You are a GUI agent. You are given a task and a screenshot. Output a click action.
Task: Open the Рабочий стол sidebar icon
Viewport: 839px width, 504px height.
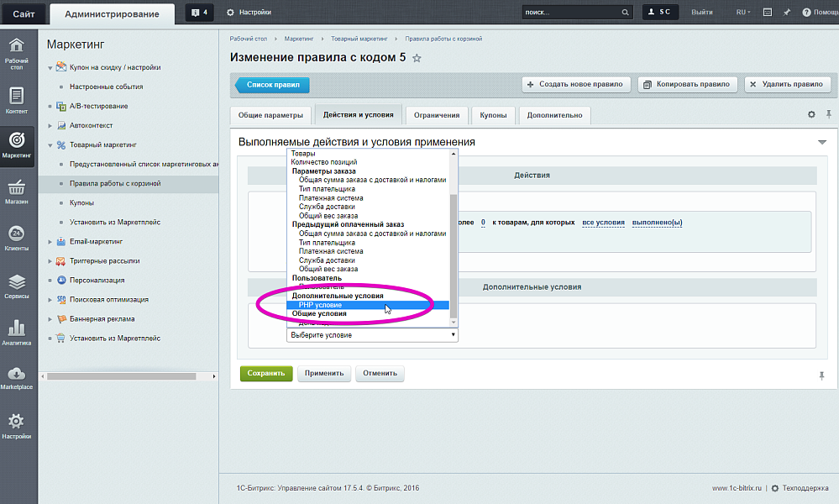16,52
